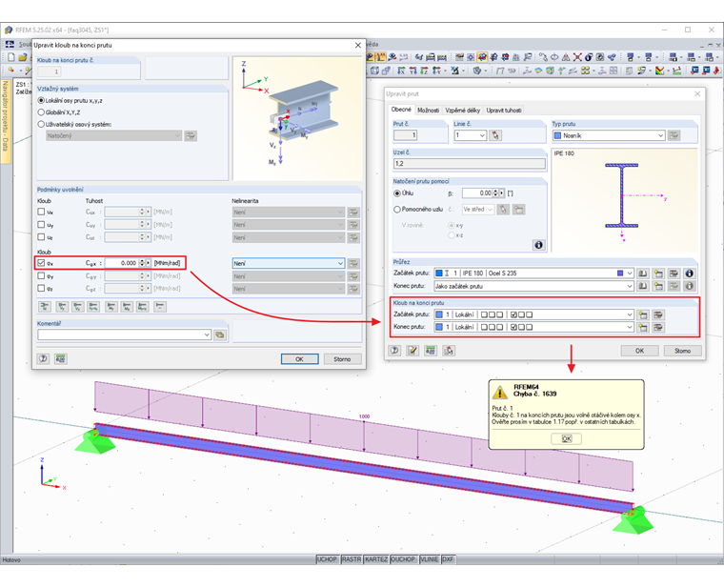Enable the uz hinge checkbox
The width and height of the screenshot is (724, 588).
point(41,237)
